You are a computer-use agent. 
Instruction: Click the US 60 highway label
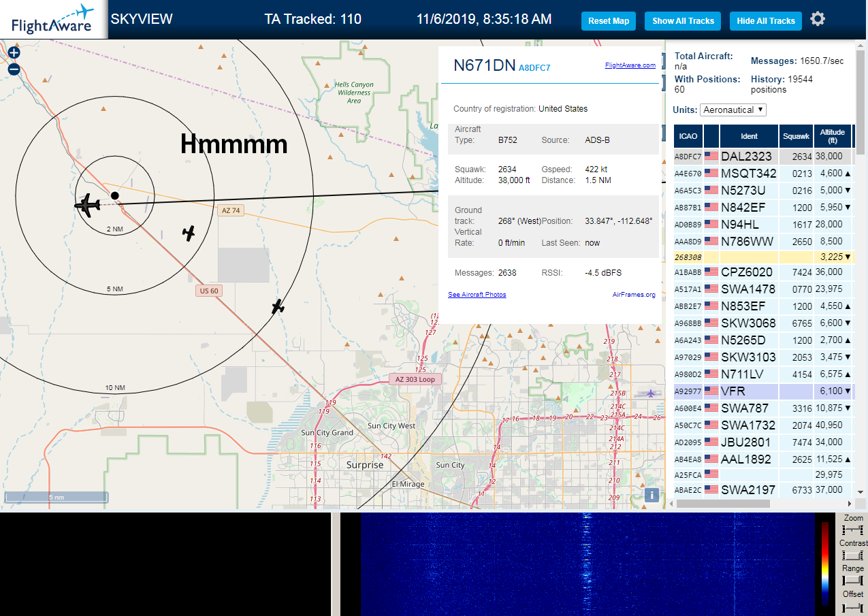[208, 291]
